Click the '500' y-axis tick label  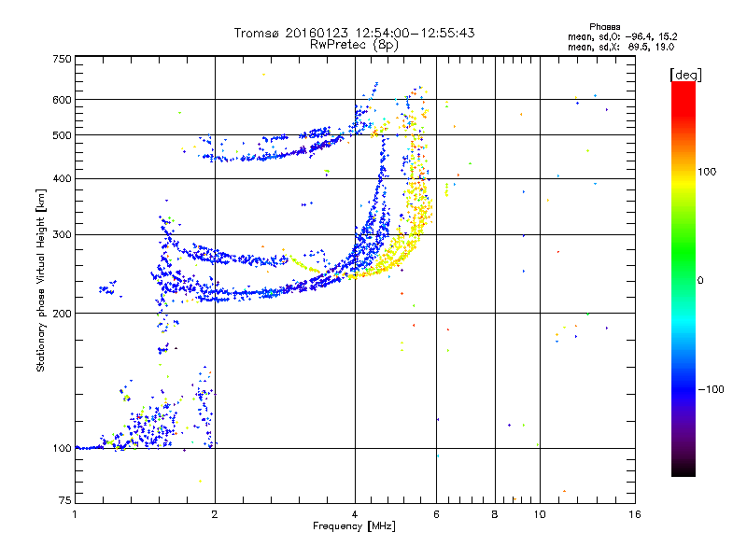[62, 135]
